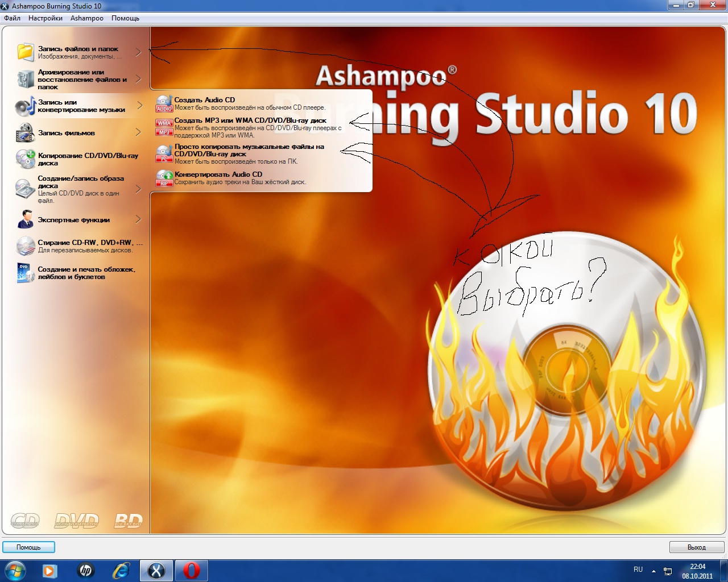
Task: Click text Сохранить аудио треки на Ваш жёсткий диск
Action: 240,182
